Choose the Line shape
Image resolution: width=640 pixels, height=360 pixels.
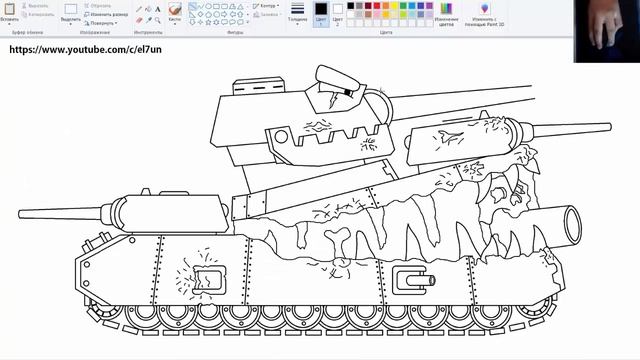[x=192, y=6]
